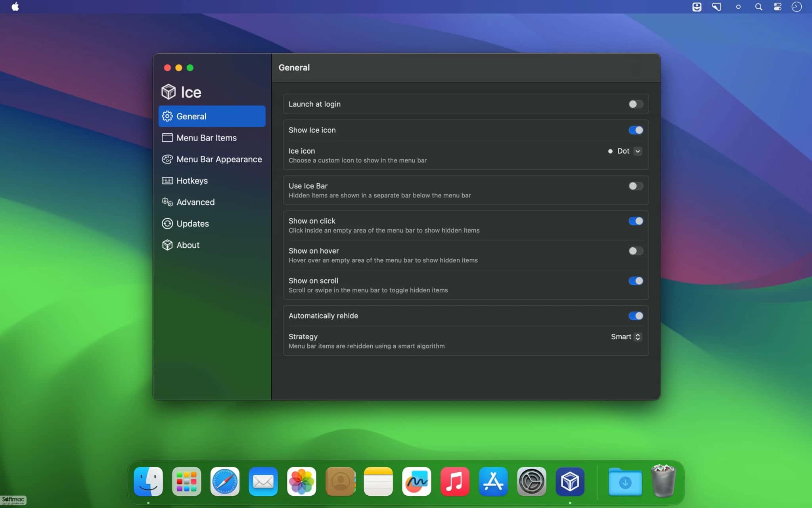Click the Ice dot icon in menu bar
Screen dimensions: 812x508
pos(738,7)
